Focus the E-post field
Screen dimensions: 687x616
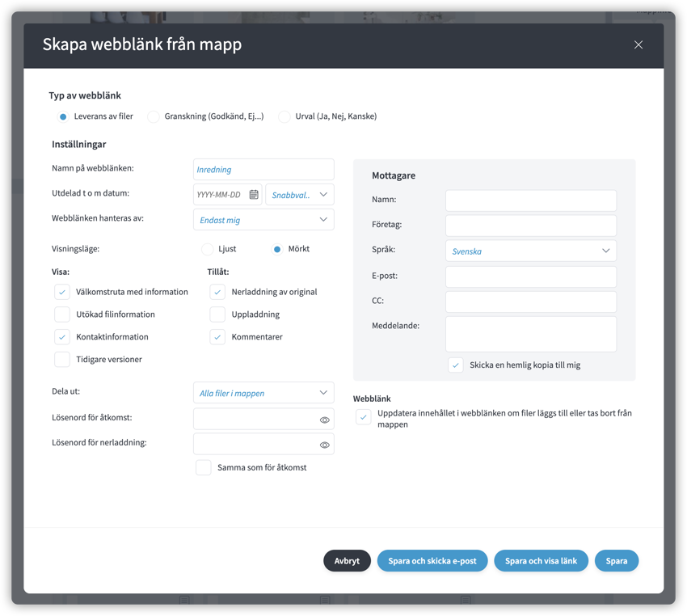(531, 276)
